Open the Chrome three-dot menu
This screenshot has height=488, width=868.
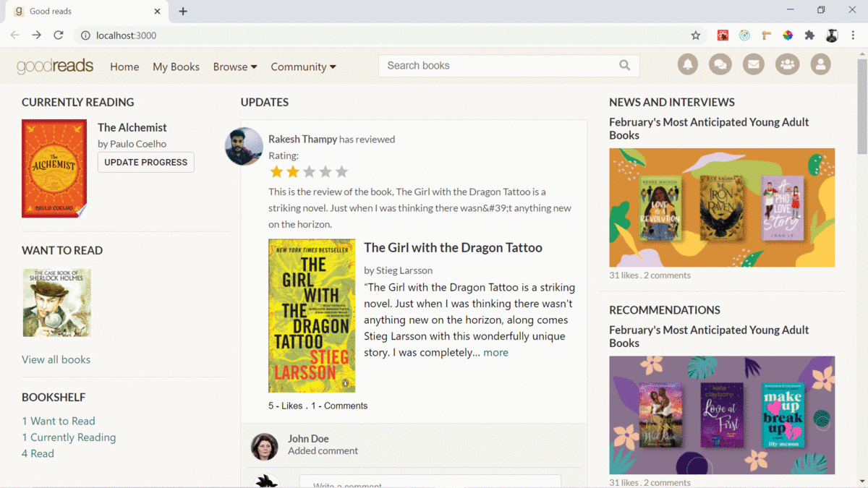click(x=854, y=35)
